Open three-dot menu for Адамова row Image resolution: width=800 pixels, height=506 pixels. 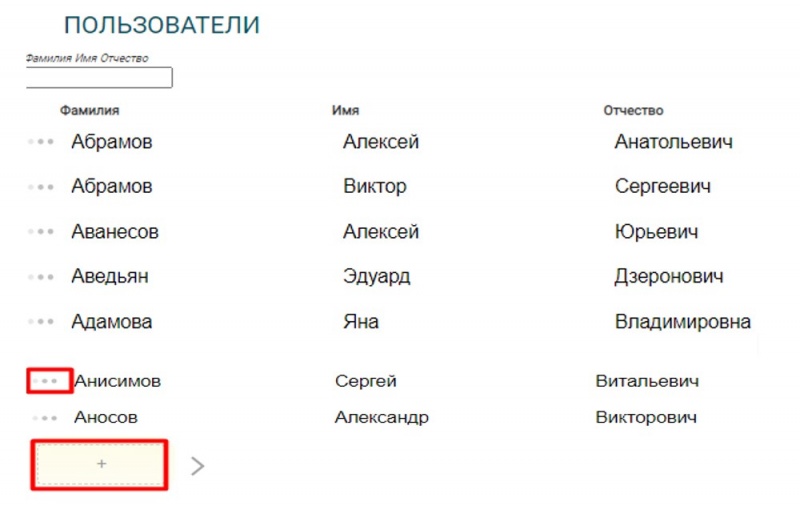[41, 322]
